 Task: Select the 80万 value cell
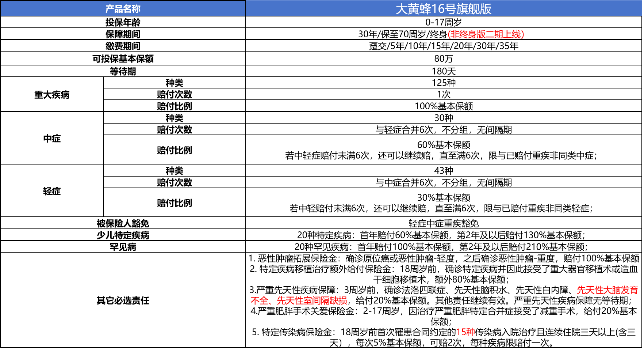tap(444, 58)
